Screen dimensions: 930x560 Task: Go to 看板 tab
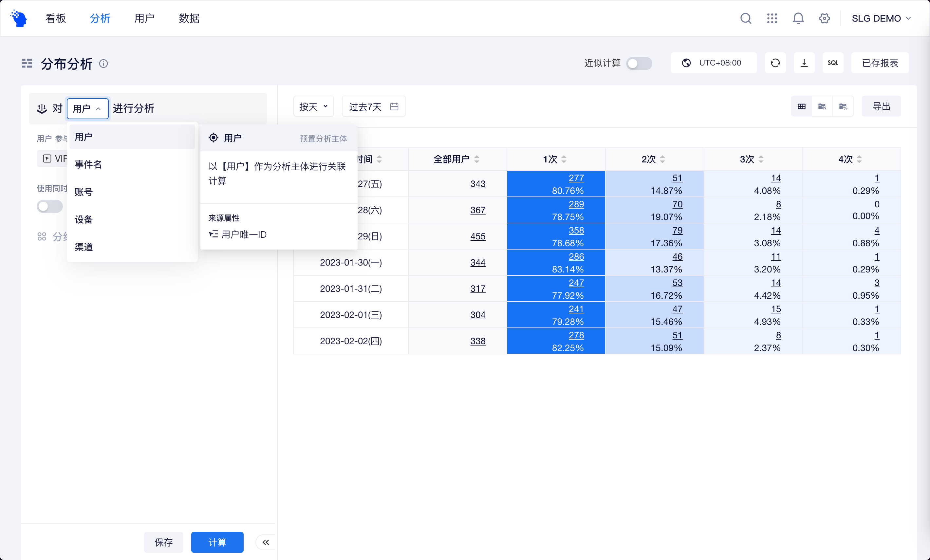(x=55, y=18)
